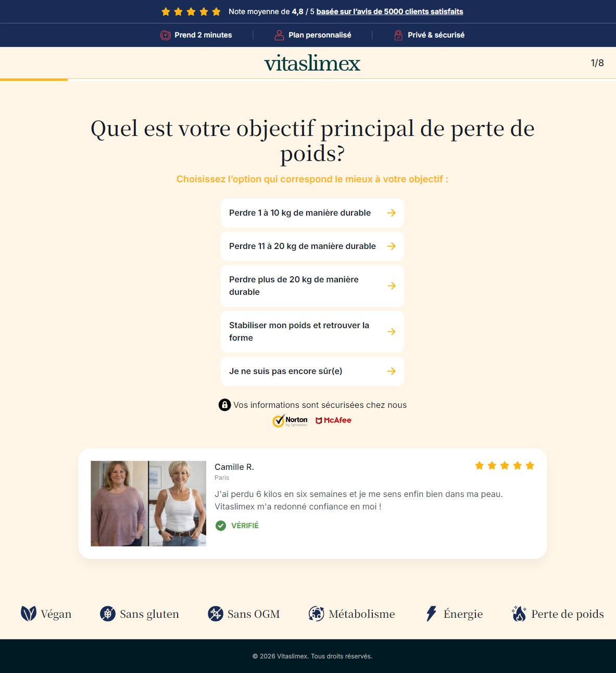The image size is (616, 673).
Task: Click the 1/8 step counter
Action: [597, 63]
